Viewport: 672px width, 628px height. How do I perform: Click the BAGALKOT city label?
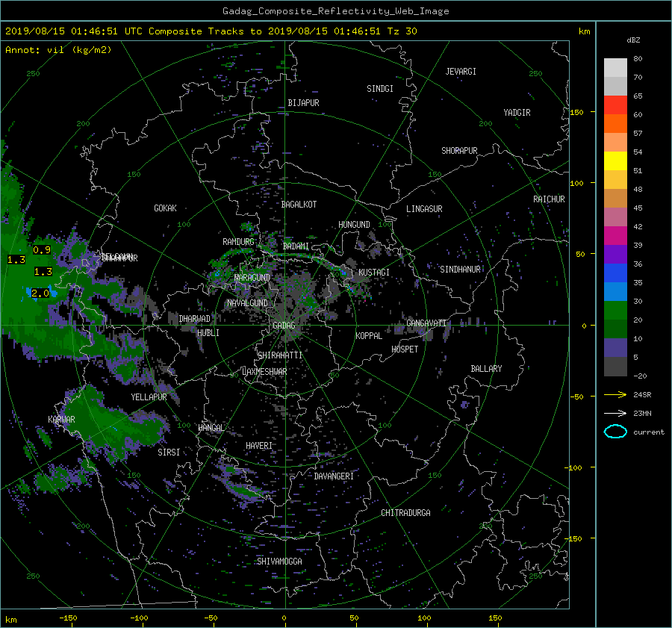[299, 205]
